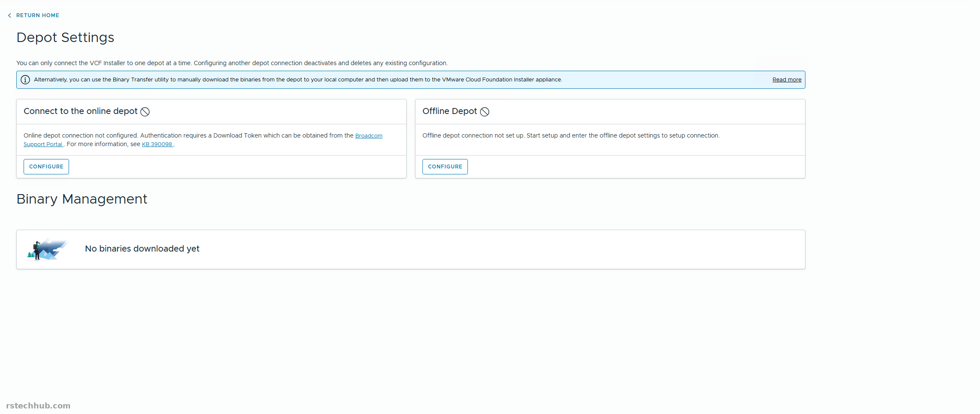The width and height of the screenshot is (980, 414).
Task: Open the KB 390098 article link
Action: pos(157,144)
